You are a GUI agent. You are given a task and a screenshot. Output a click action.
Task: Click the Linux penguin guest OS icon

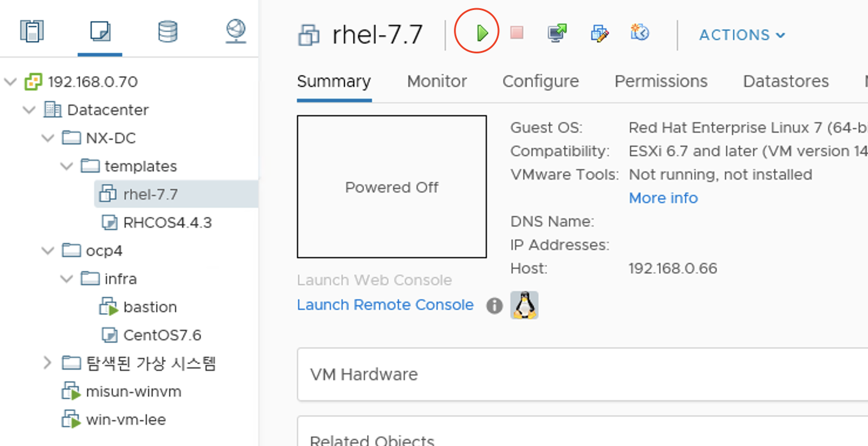pos(524,305)
